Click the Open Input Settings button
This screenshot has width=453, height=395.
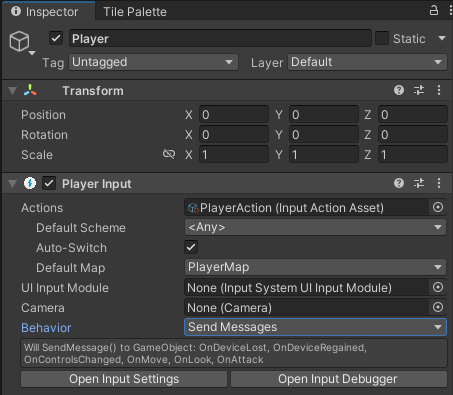(x=124, y=379)
